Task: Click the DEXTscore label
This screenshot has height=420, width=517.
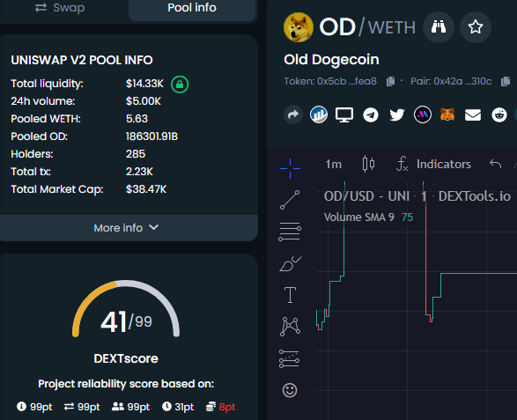Action: click(x=126, y=358)
